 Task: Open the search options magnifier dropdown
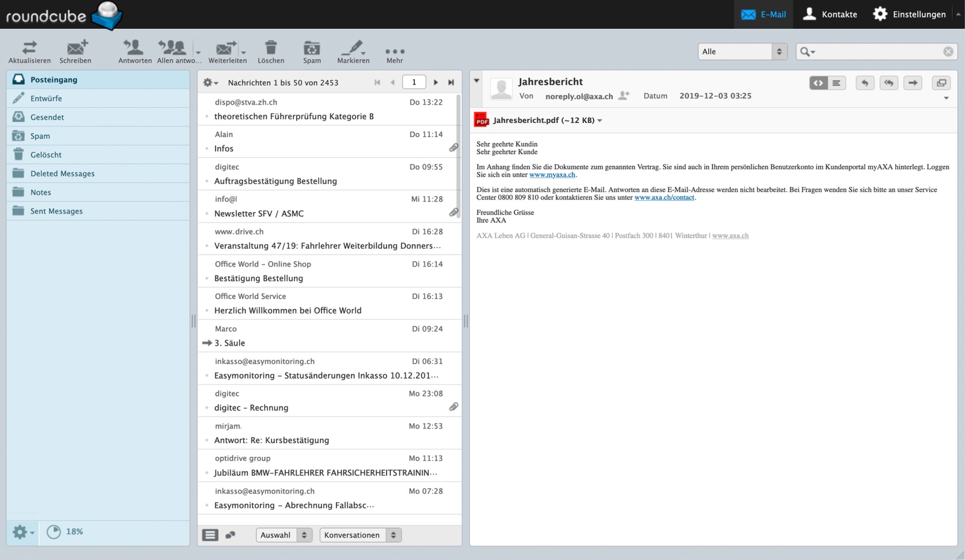[807, 52]
